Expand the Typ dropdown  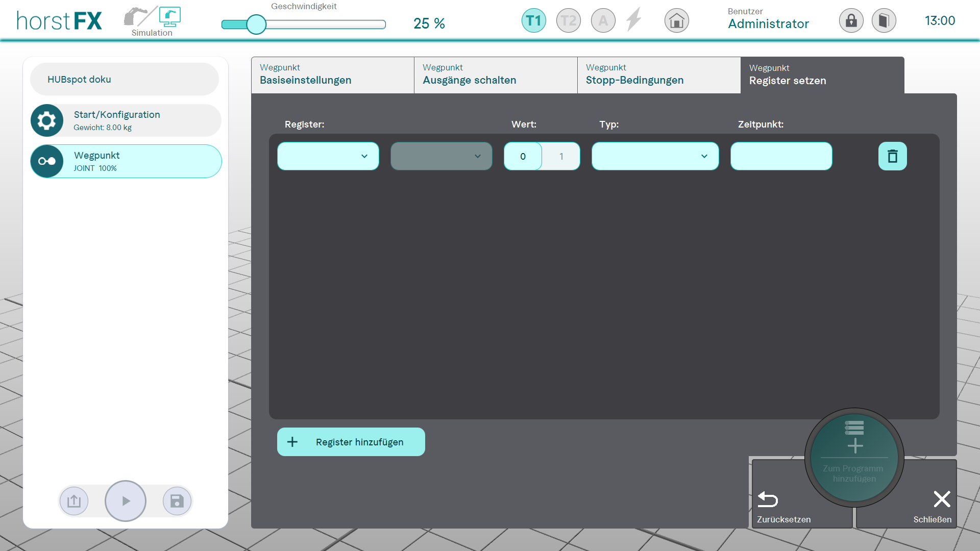click(655, 156)
